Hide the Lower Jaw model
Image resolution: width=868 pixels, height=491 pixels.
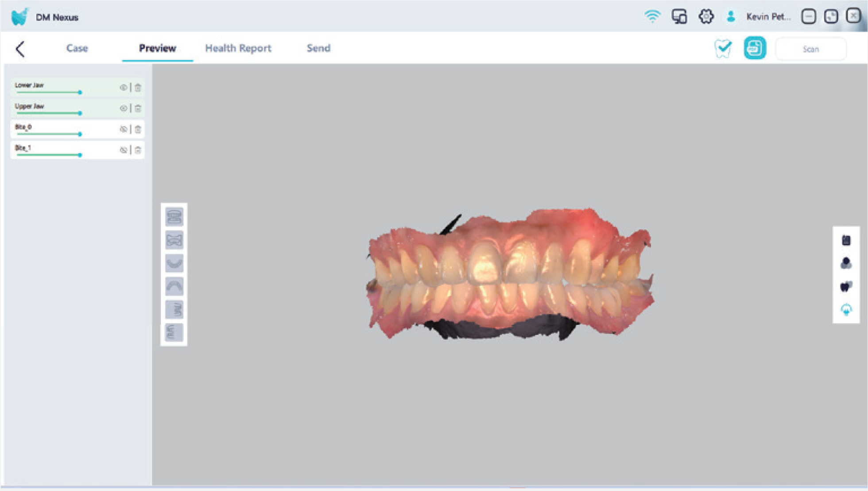point(123,88)
